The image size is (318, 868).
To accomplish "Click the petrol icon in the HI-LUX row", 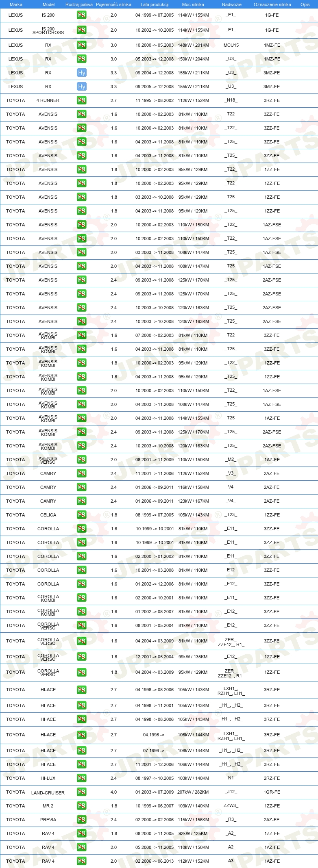I will click(x=82, y=778).
